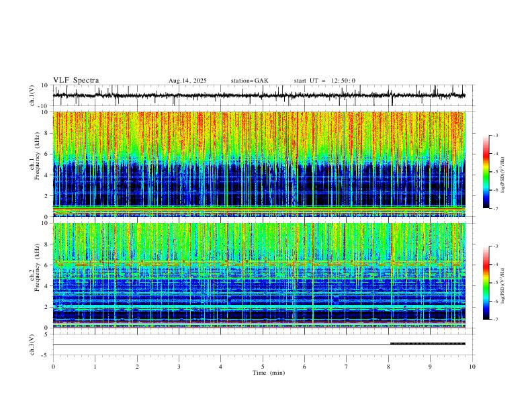Click the "VLF Spectra" title text
The width and height of the screenshot is (532, 411).
(x=76, y=81)
